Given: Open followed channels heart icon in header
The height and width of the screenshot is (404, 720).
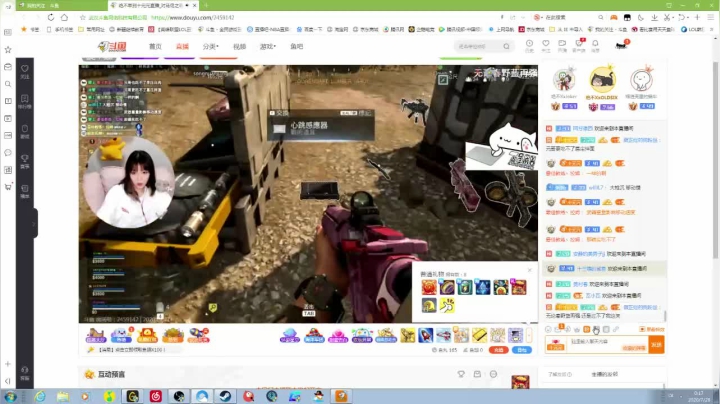Looking at the screenshot, I should [546, 45].
